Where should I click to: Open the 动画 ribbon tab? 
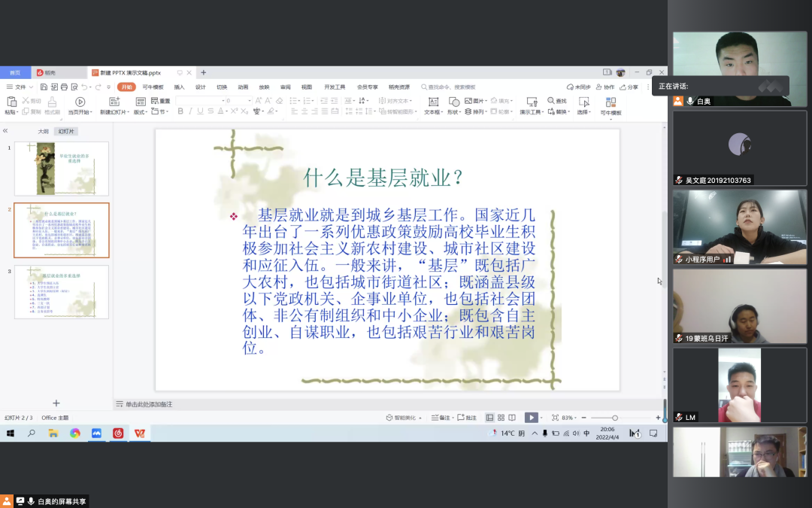coord(243,87)
